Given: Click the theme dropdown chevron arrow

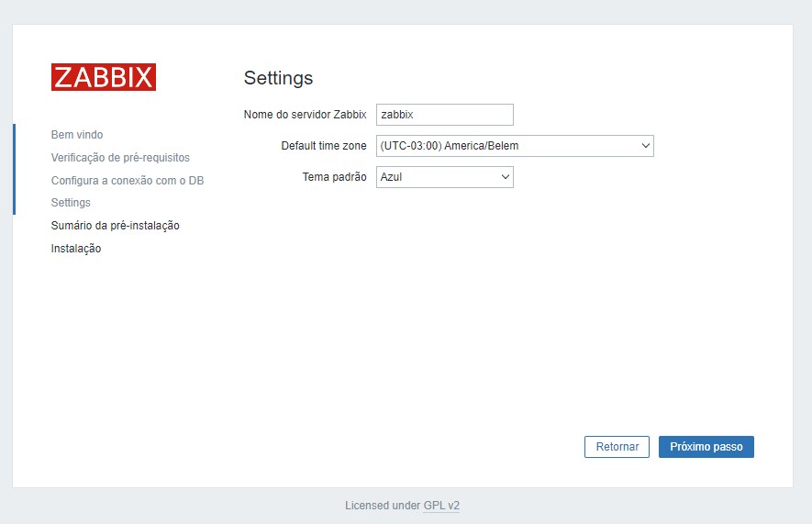Looking at the screenshot, I should [x=505, y=177].
